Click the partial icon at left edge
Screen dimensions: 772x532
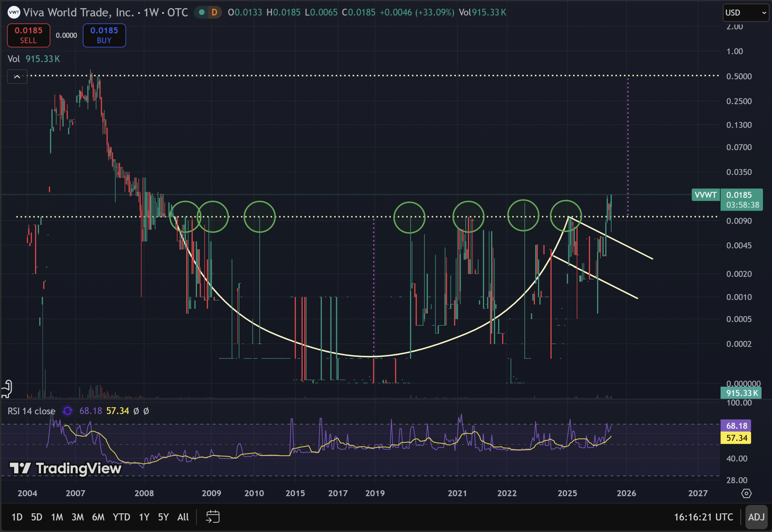pos(7,389)
